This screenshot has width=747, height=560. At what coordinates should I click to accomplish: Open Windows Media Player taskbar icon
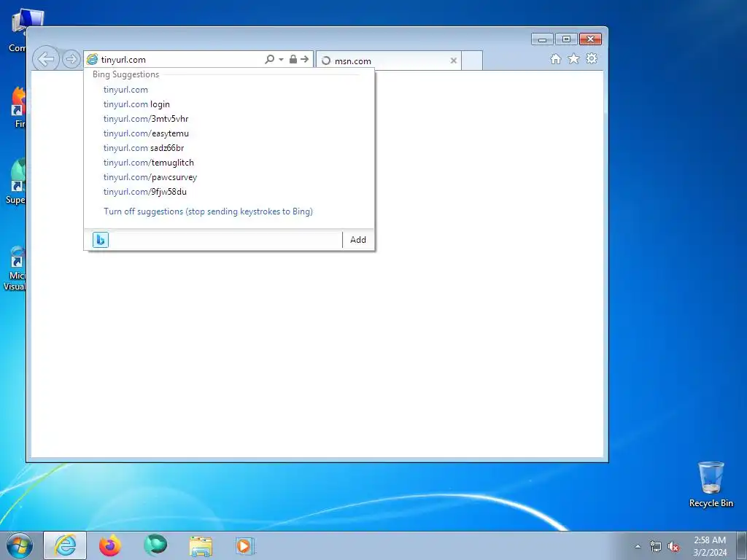click(245, 546)
